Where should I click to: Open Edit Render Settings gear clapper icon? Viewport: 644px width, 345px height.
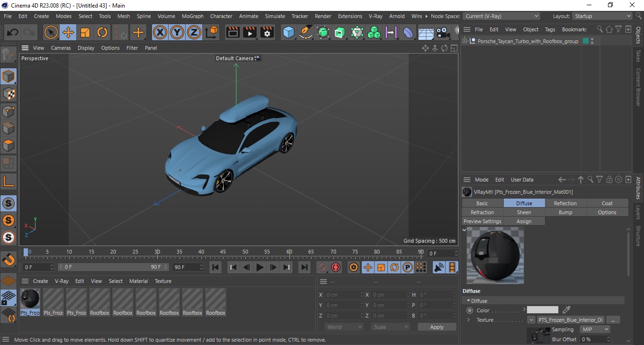[268, 33]
